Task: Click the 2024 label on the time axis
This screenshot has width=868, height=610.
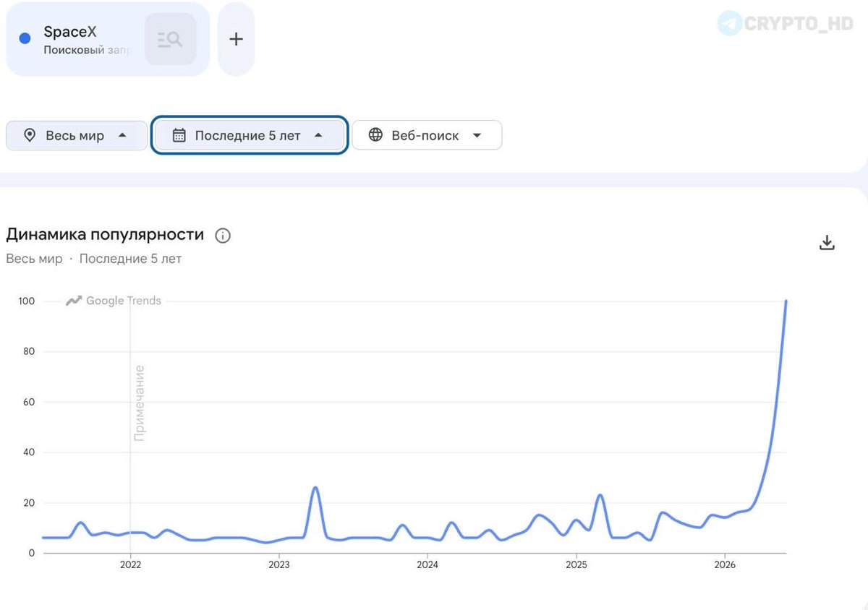Action: click(427, 564)
